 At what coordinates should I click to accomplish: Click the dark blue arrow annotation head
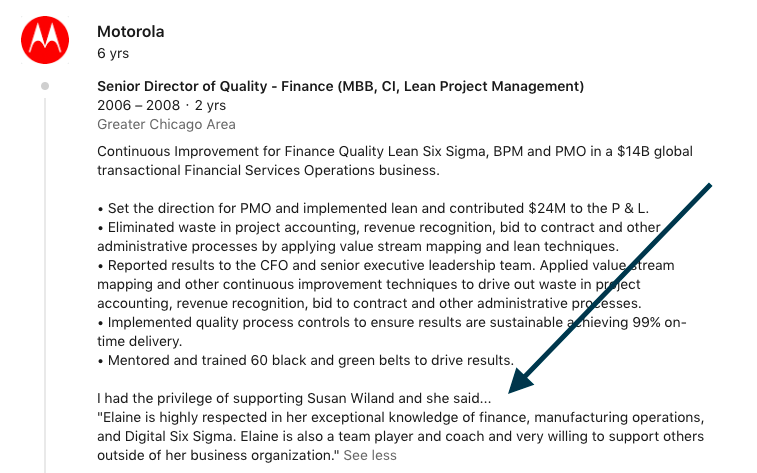coord(521,381)
